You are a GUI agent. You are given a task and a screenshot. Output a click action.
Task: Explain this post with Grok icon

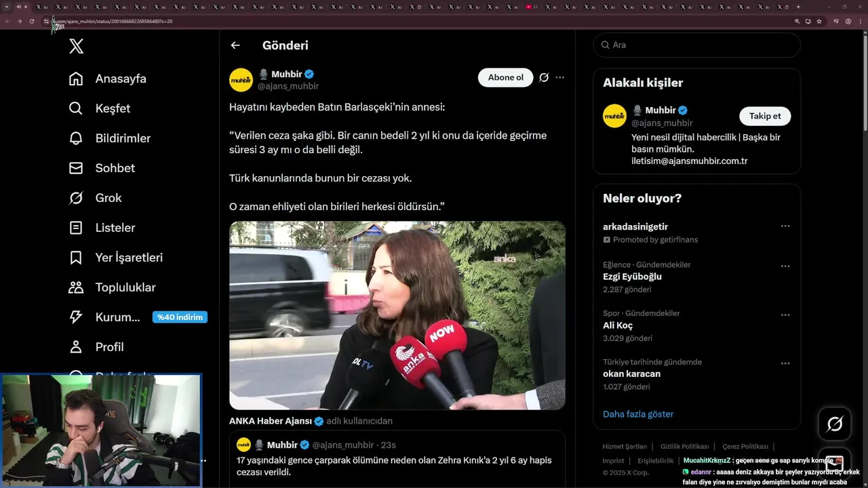pyautogui.click(x=544, y=77)
